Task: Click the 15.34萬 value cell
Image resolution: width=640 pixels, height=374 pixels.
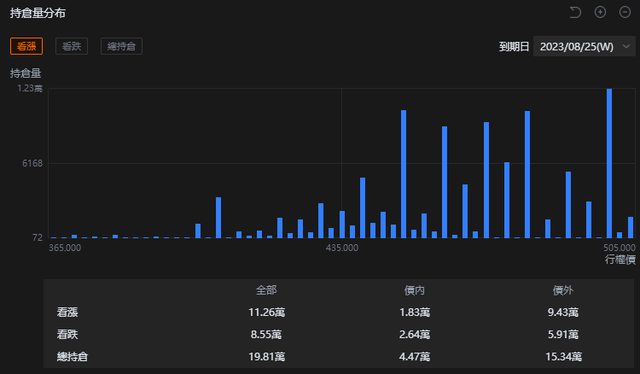Action: 563,356
